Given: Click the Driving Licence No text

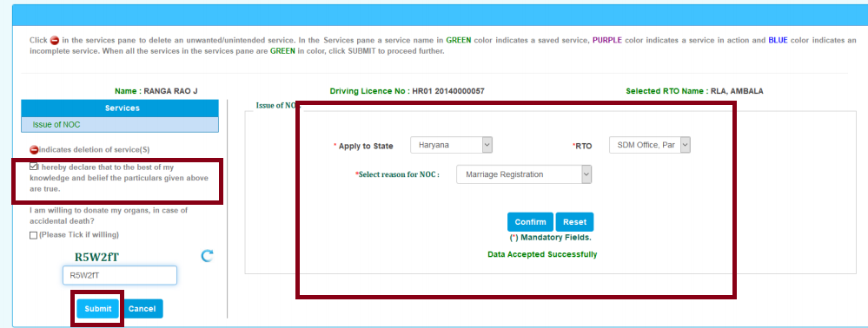Looking at the screenshot, I should click(x=407, y=91).
